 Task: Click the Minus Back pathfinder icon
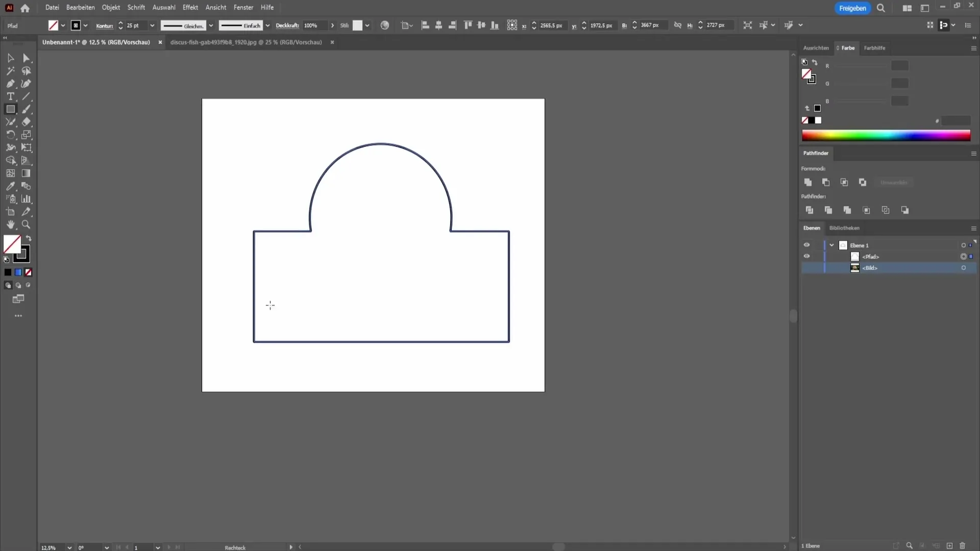click(905, 210)
